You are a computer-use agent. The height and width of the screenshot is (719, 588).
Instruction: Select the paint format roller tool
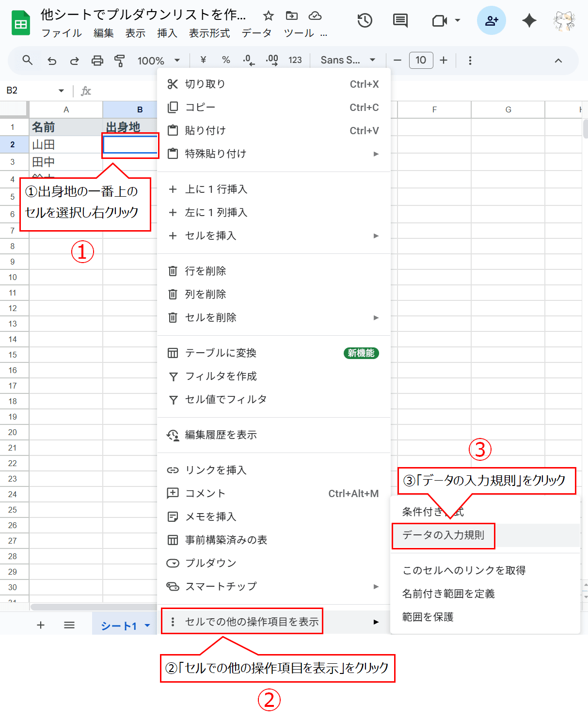tap(119, 61)
